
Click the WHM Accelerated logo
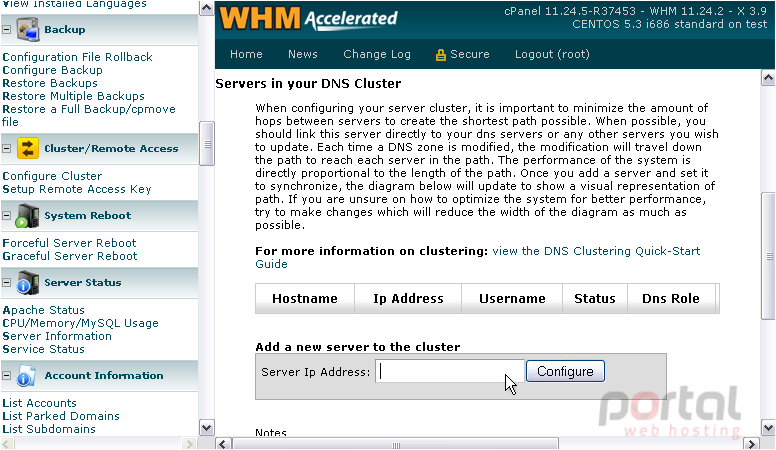308,19
